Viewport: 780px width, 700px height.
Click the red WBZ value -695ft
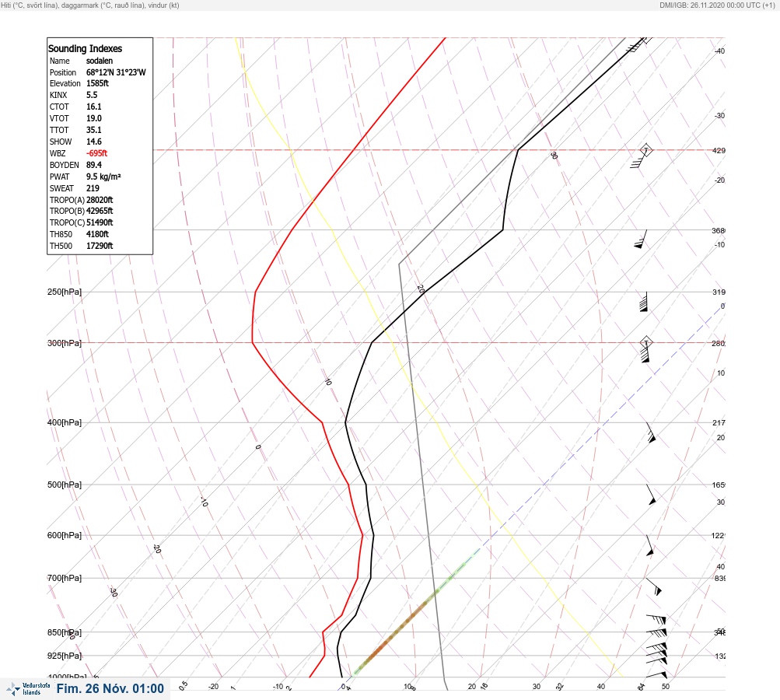point(96,153)
